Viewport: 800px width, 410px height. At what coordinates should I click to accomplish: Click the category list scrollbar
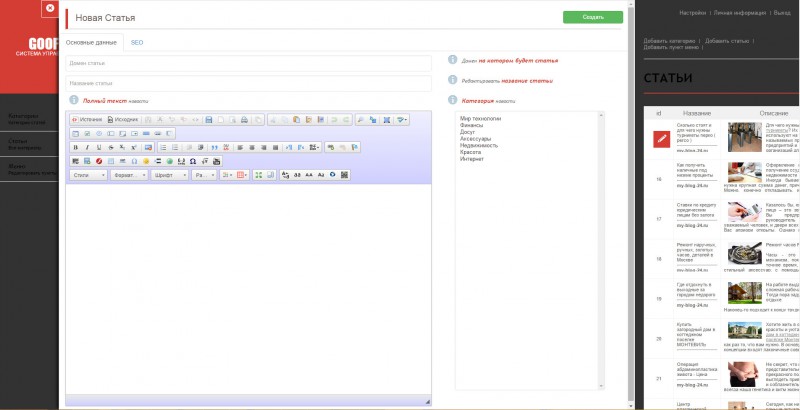[601, 250]
